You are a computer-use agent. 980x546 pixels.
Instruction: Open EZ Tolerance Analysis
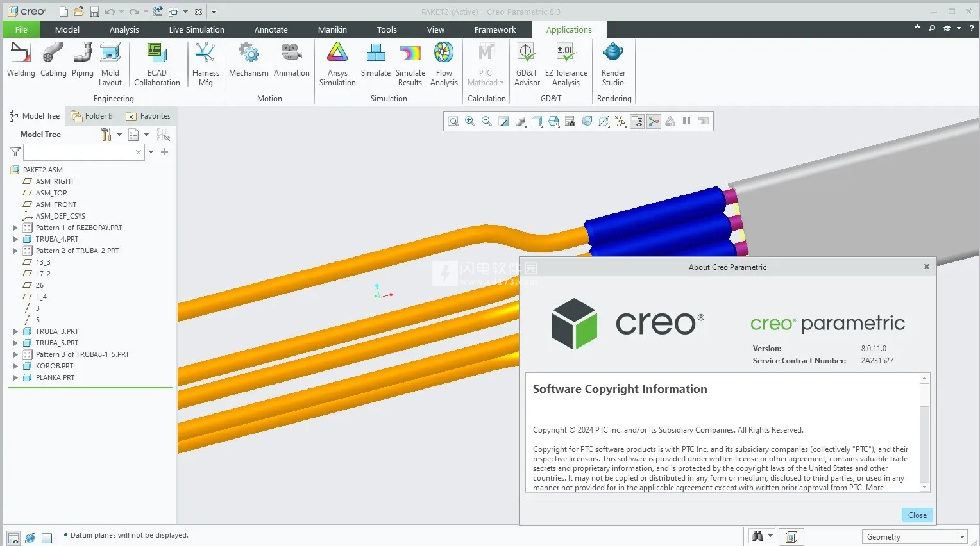click(566, 64)
